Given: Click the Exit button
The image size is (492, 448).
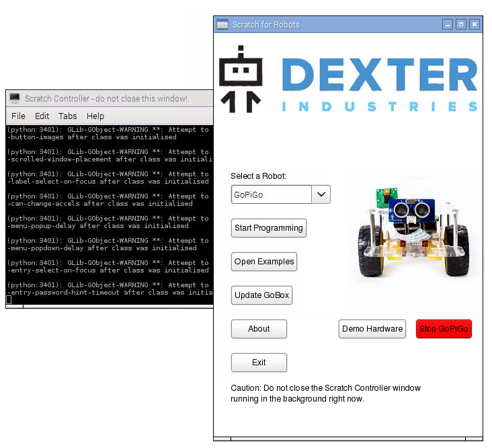Looking at the screenshot, I should (x=259, y=363).
